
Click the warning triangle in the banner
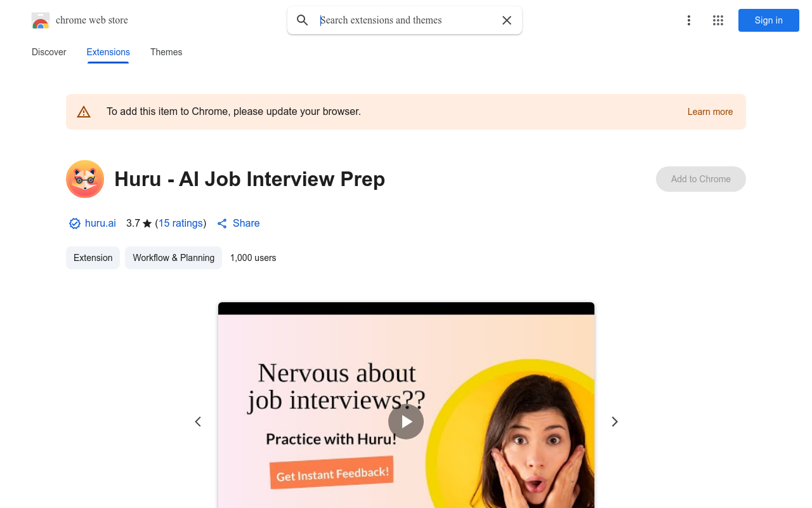[84, 112]
